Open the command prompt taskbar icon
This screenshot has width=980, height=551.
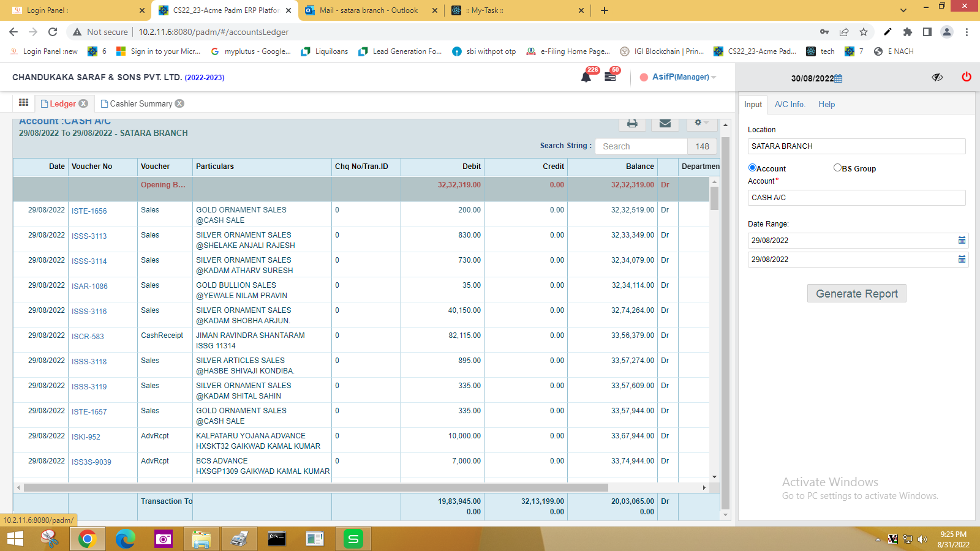[277, 539]
